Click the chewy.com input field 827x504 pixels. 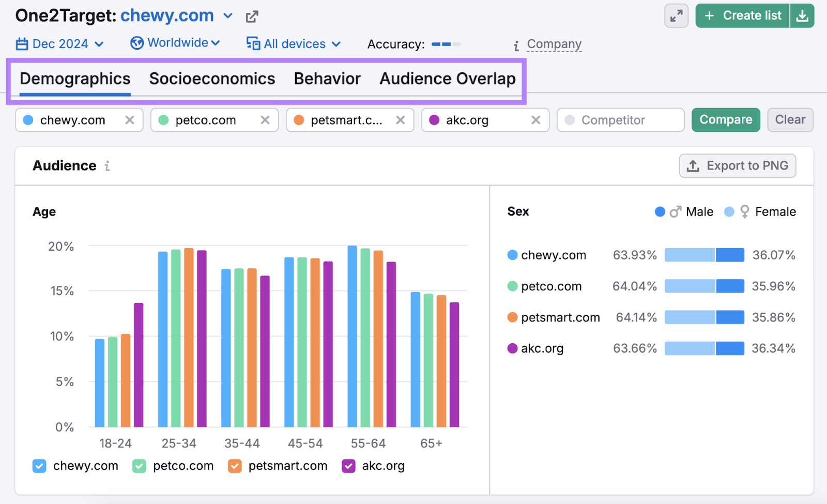click(x=79, y=120)
